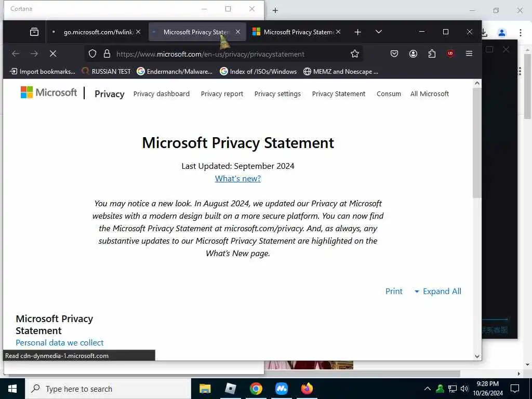Open uBlock Origin extension icon

[x=450, y=54]
